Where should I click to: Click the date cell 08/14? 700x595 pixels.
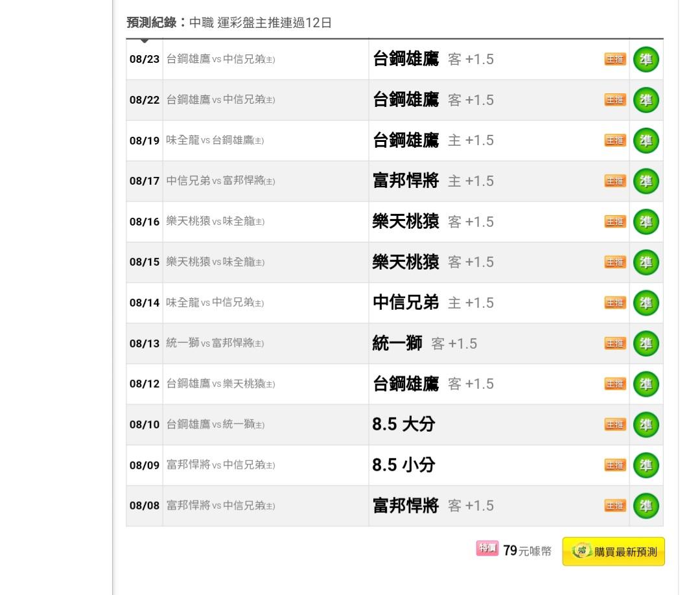tap(144, 303)
